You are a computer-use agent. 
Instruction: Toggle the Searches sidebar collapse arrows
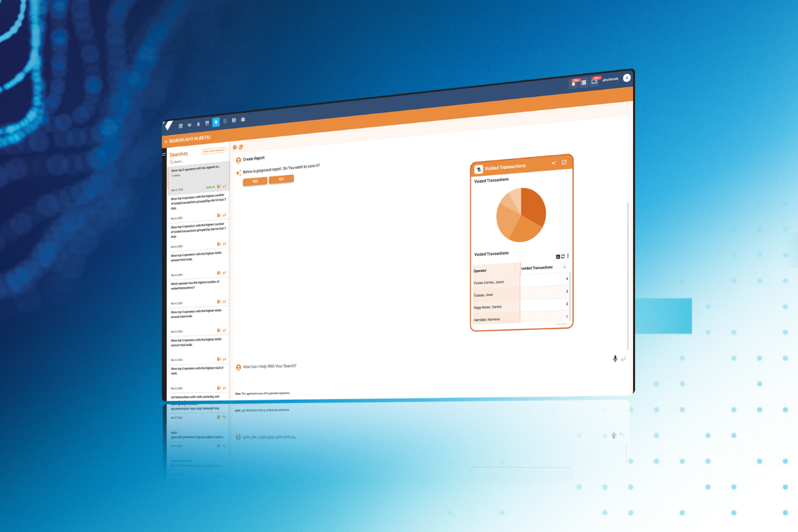[x=164, y=154]
